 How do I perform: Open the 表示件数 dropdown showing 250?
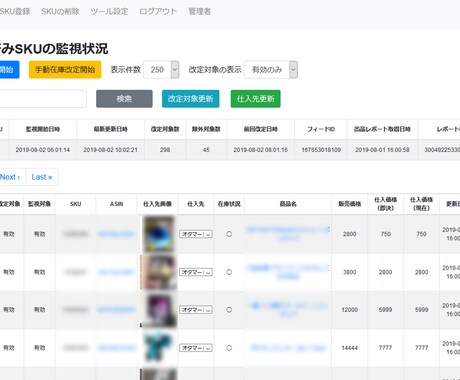tap(161, 70)
